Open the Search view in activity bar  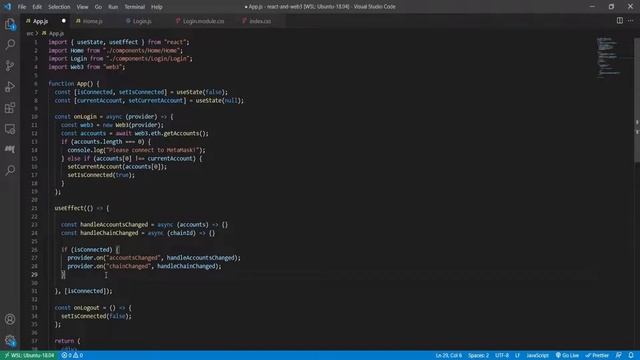10,44
